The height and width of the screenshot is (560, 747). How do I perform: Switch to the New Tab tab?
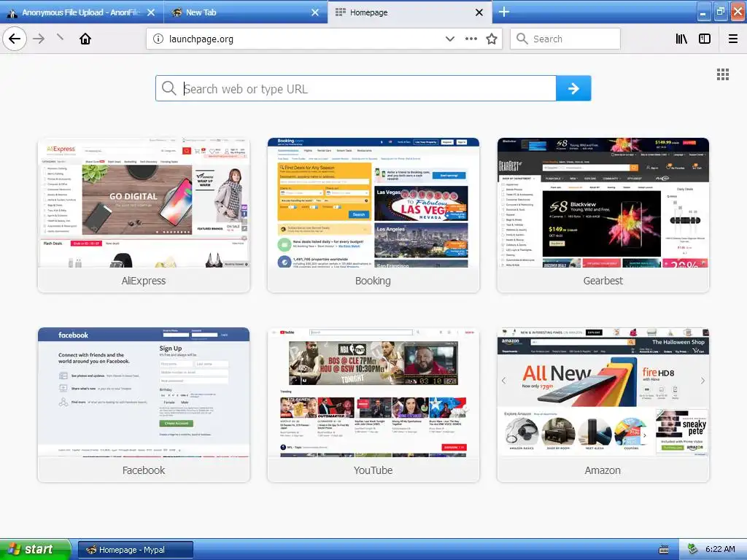tap(246, 12)
